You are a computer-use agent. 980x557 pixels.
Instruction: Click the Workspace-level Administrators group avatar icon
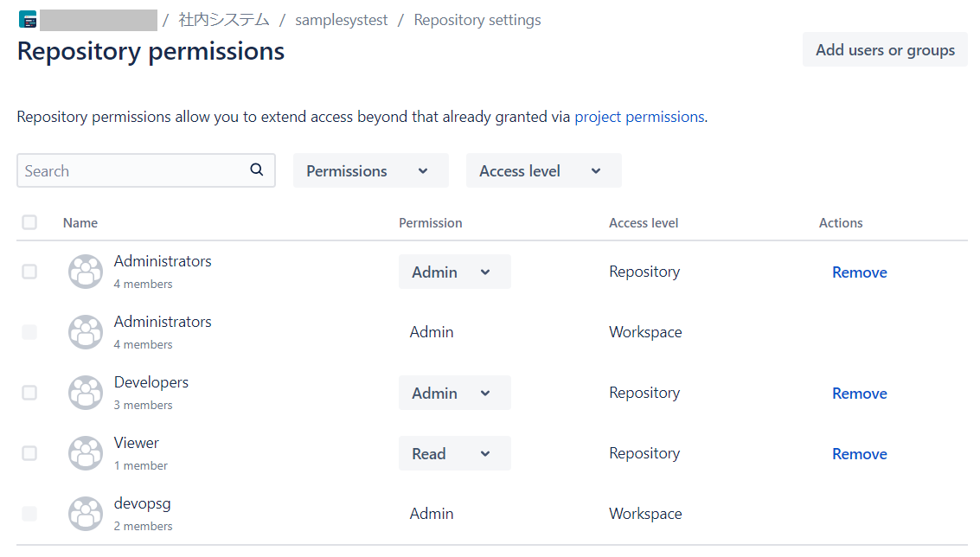[x=86, y=332]
